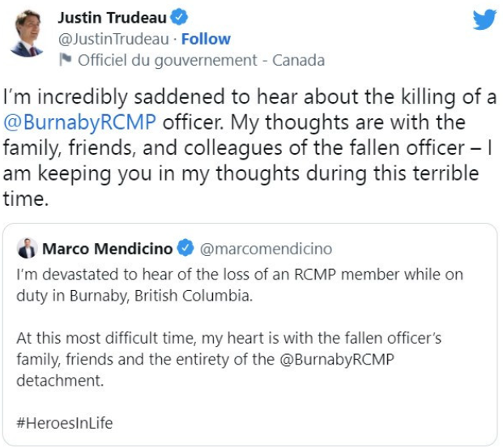
Task: Click verified badge beside Marco Mendicino
Action: tap(185, 247)
